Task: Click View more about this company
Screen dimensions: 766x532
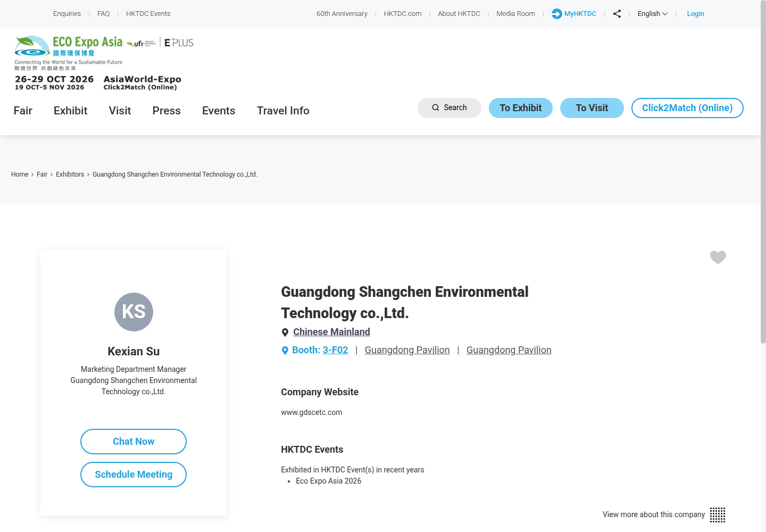Action: tap(654, 514)
